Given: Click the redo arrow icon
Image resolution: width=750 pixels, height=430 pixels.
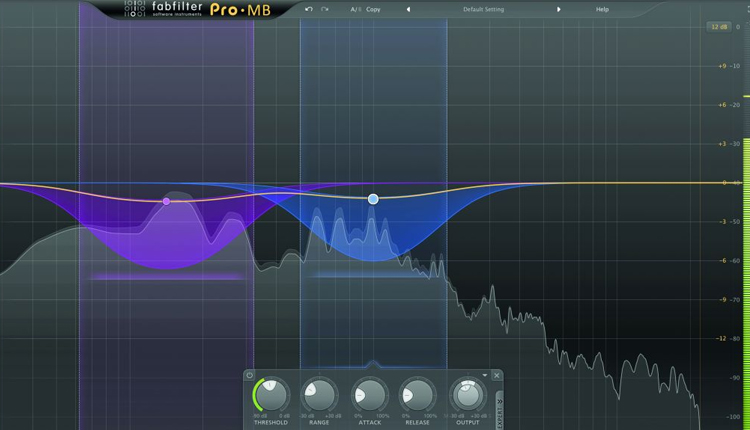Looking at the screenshot, I should click(x=325, y=9).
